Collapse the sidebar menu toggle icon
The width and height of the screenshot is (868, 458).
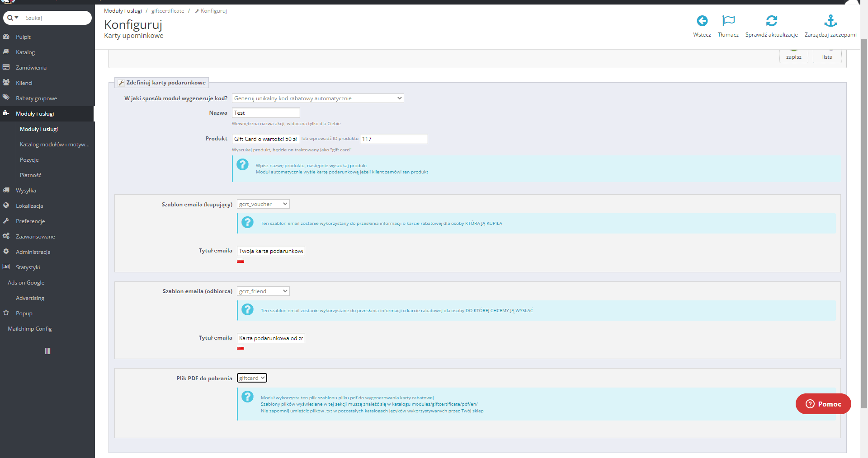tap(47, 351)
